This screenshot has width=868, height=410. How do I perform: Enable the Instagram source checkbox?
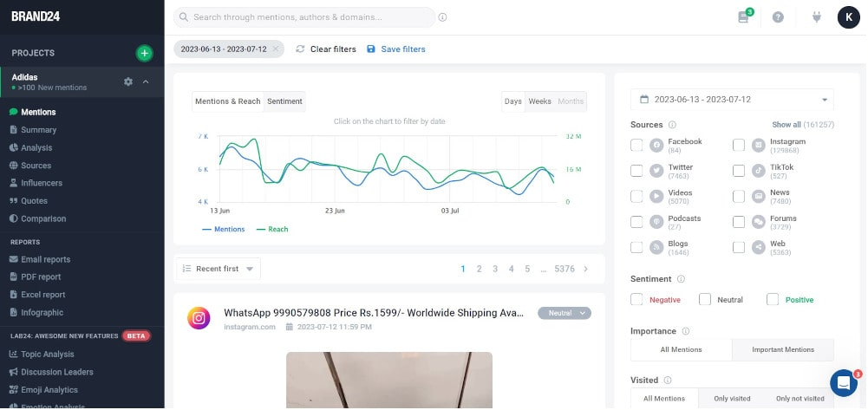pos(739,145)
